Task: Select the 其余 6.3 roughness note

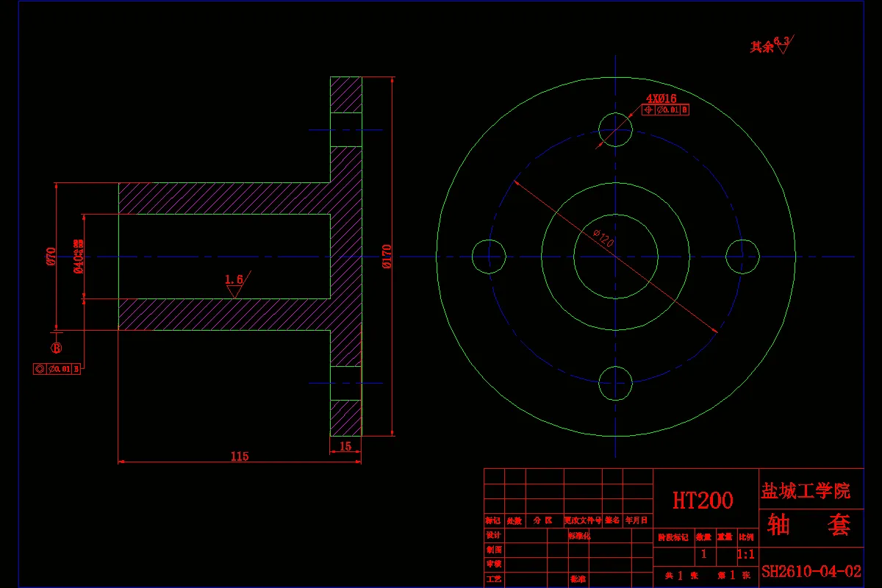Action: pos(771,45)
